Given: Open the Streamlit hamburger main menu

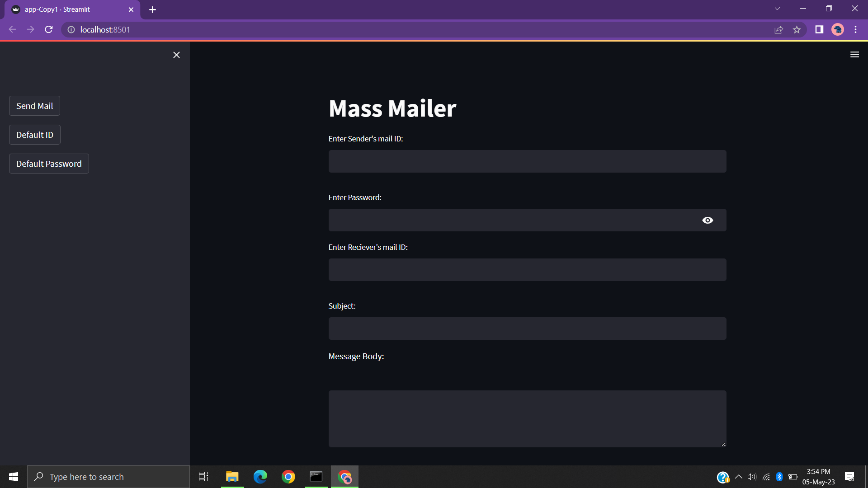Looking at the screenshot, I should click(854, 55).
